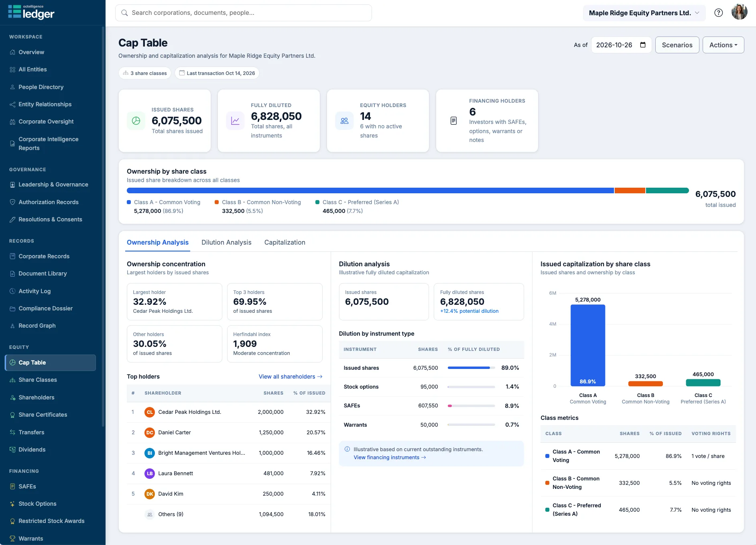Open the As of date calendar picker
Viewport: 756px width, 545px height.
coord(643,45)
